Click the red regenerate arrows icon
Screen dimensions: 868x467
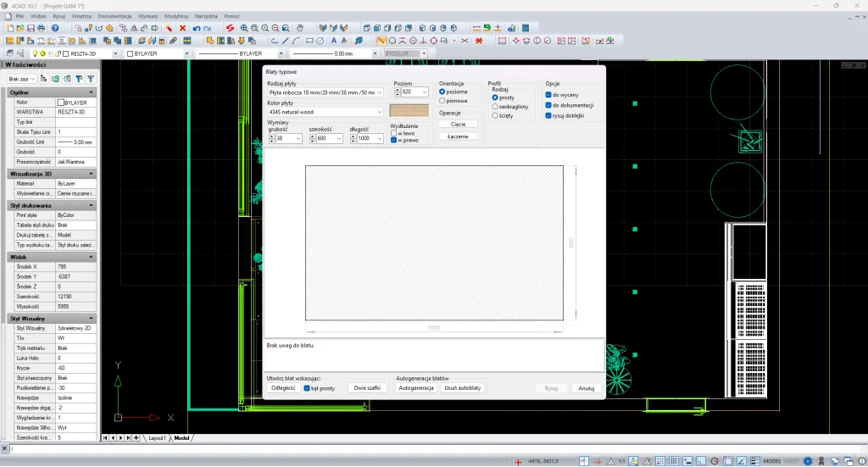click(x=230, y=28)
